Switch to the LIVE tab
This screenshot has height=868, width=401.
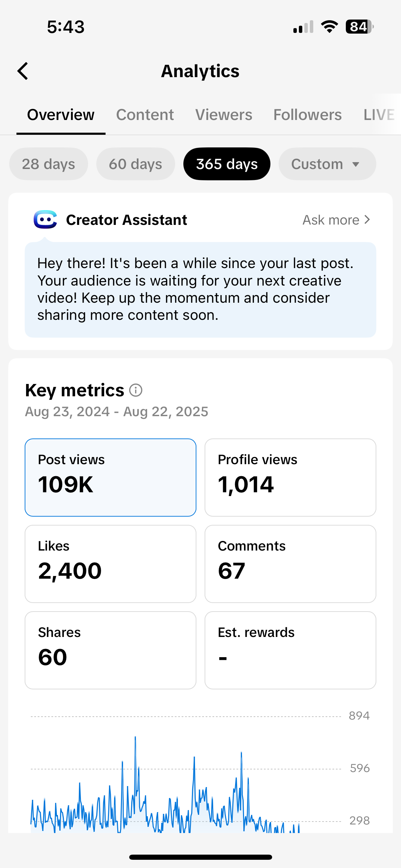379,115
